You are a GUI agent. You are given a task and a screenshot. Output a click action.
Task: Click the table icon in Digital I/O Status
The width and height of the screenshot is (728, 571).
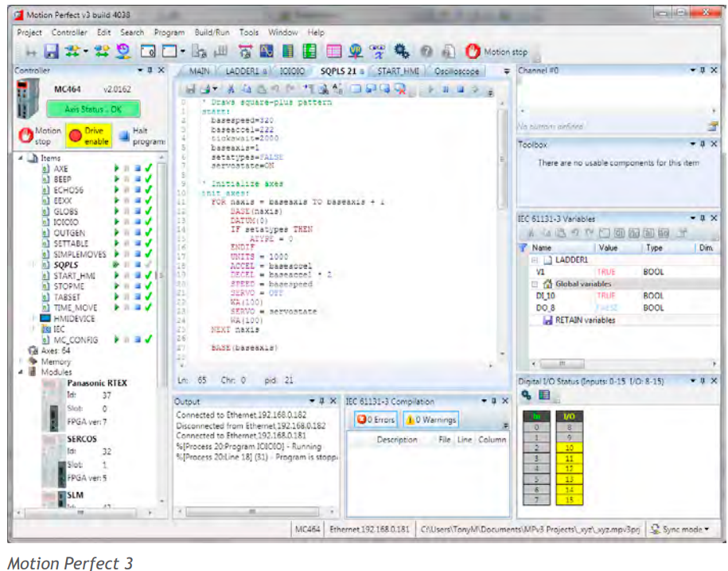click(x=543, y=395)
